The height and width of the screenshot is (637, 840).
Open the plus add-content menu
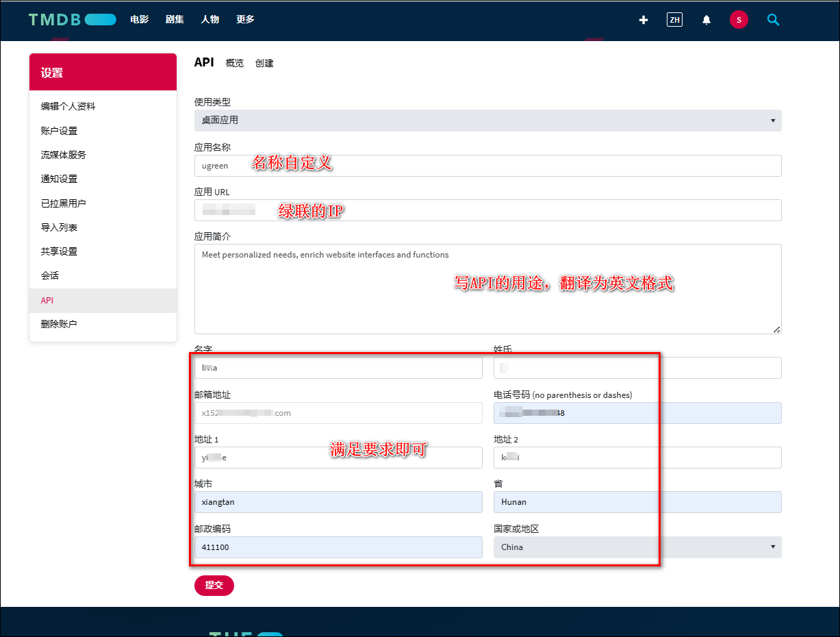(x=643, y=20)
